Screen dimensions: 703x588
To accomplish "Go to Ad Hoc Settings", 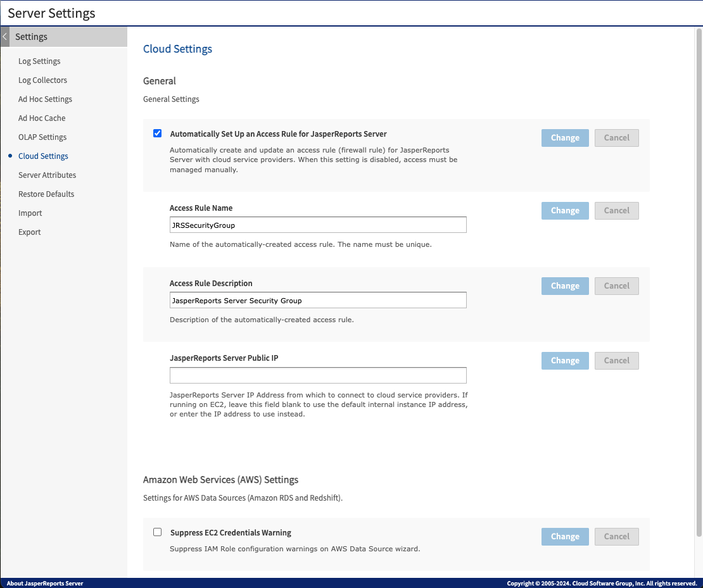I will click(x=45, y=99).
